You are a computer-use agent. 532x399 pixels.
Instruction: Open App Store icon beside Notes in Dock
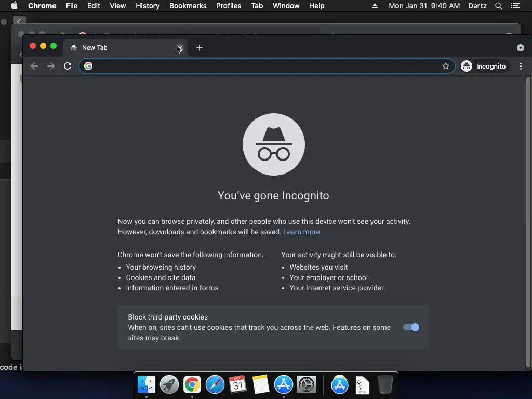pos(284,384)
